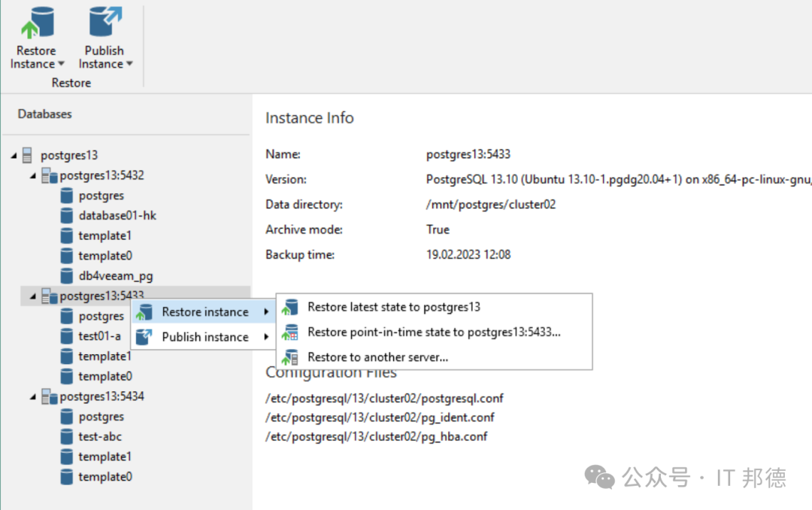Open the Publish Instance dropdown arrow

(129, 64)
